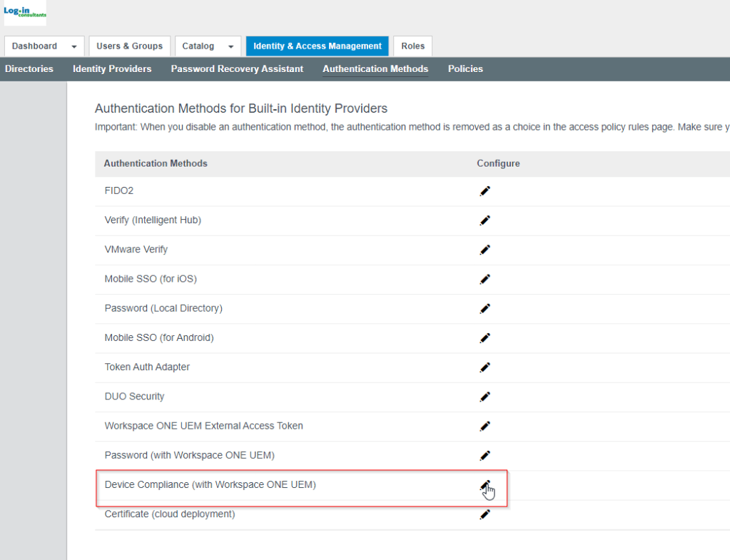Screen dimensions: 730x560
Task: Edit Device Compliance (with Workspace ONE UEM)
Action: [x=485, y=484]
